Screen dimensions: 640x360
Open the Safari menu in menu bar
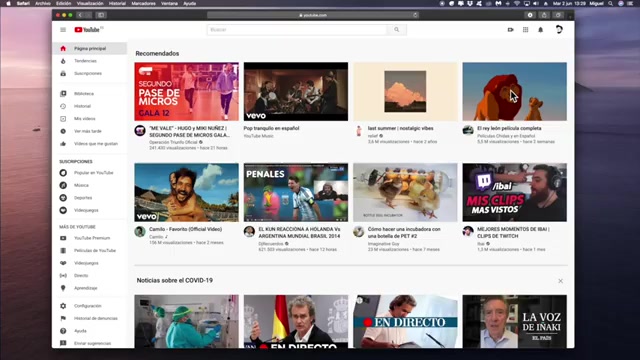click(x=23, y=3)
